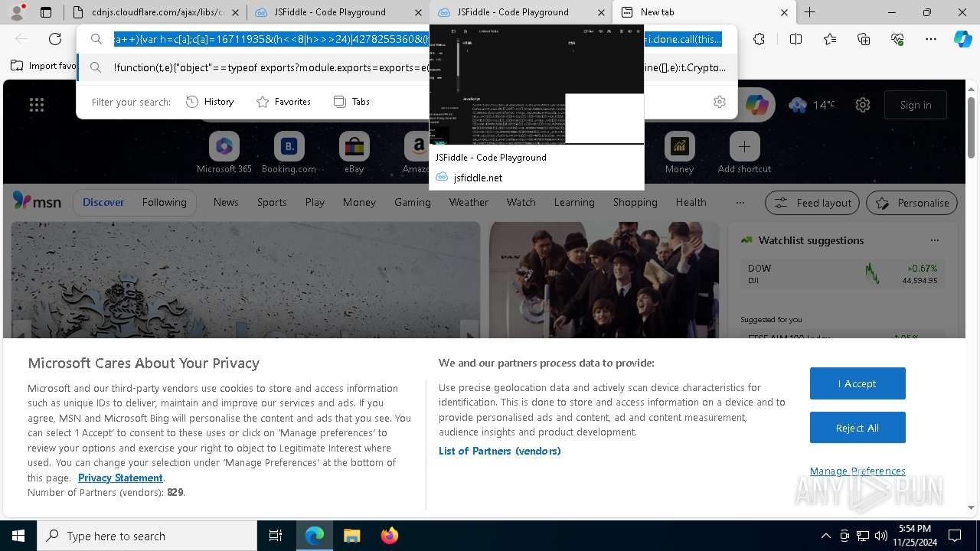Open Watchlist suggestions more options
This screenshot has height=551, width=980.
tap(934, 240)
